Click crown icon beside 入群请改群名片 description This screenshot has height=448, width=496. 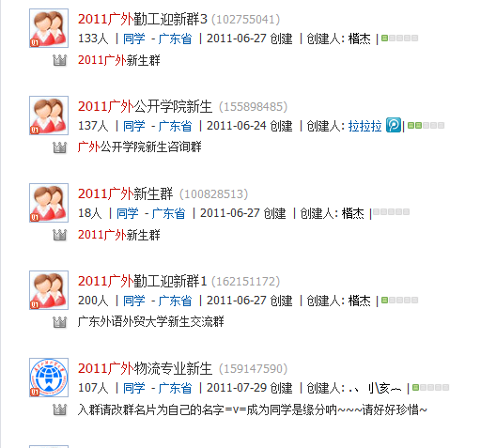[59, 409]
